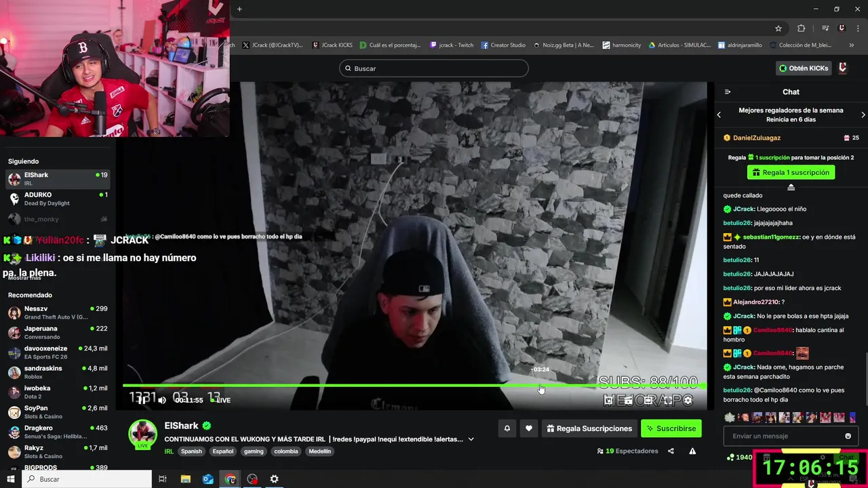Click the JCrack KICKS bookmark
This screenshot has width=868, height=488.
pyautogui.click(x=332, y=45)
